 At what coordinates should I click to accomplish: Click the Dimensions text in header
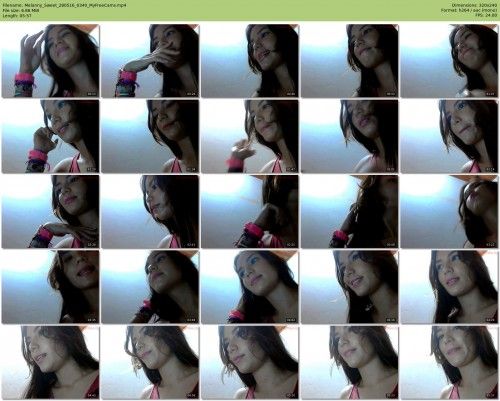point(475,5)
